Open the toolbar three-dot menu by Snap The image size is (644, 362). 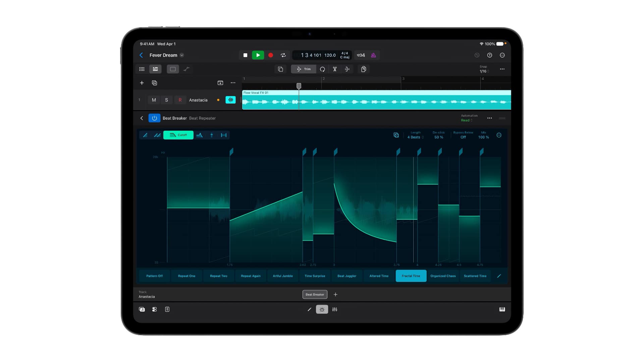point(502,69)
